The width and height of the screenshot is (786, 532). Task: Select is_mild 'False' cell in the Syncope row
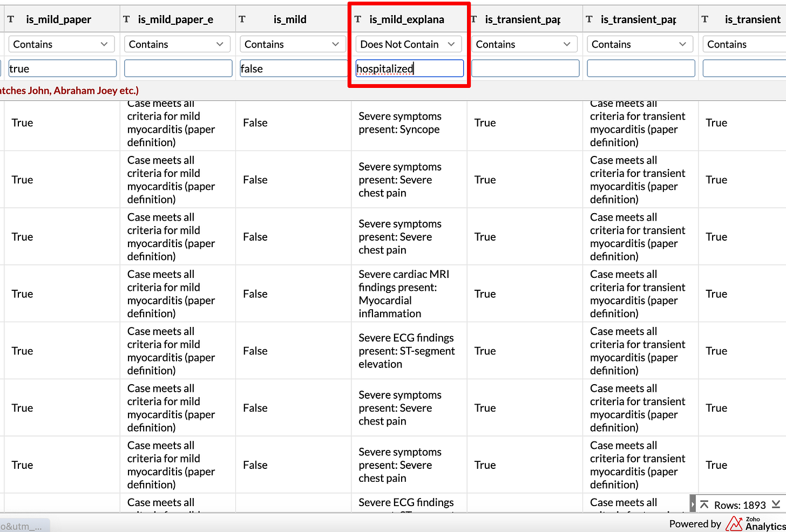293,122
